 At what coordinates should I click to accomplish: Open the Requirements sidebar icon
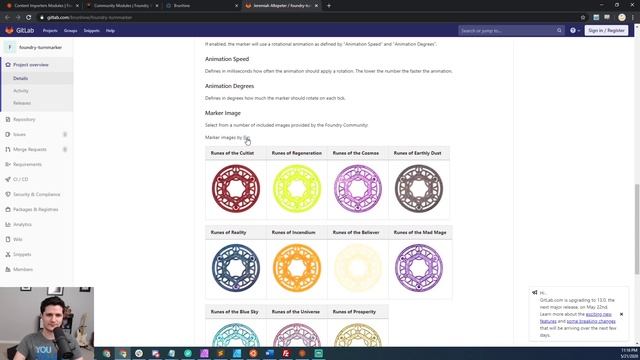pos(8,164)
